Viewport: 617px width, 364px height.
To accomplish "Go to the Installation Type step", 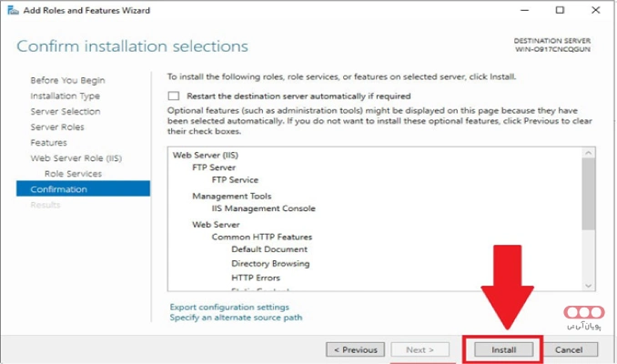I will (65, 96).
